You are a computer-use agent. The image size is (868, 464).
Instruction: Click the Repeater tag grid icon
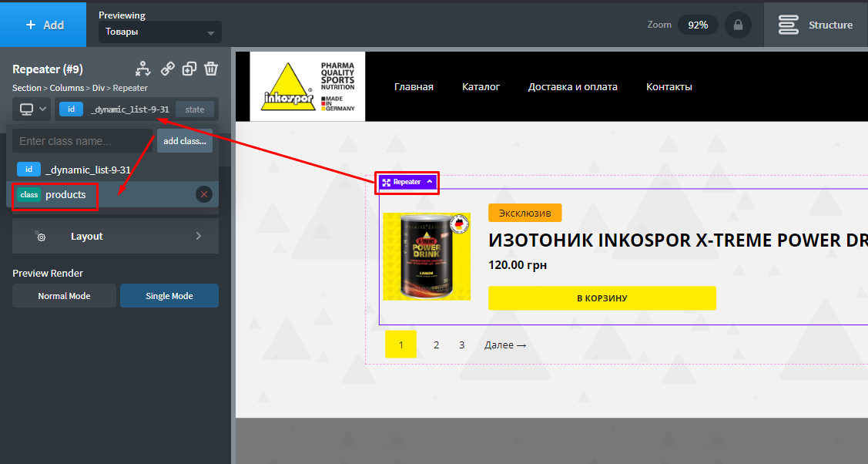pos(387,182)
